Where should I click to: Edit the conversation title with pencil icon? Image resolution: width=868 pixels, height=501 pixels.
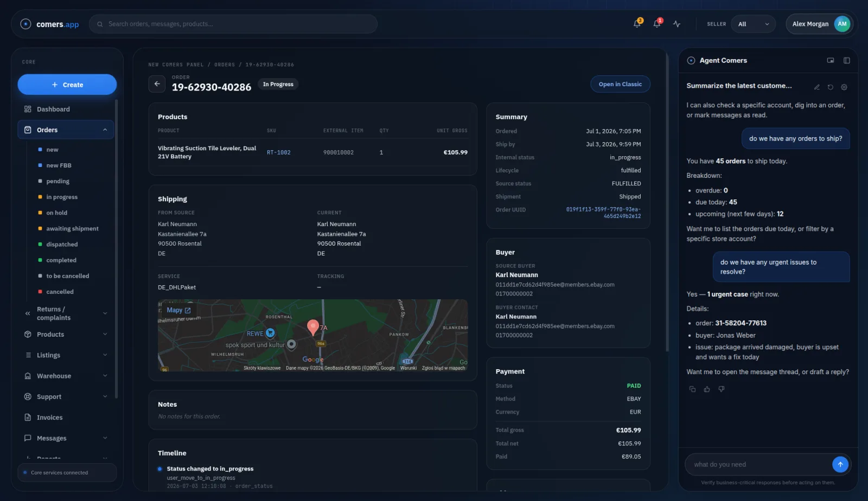pos(816,87)
